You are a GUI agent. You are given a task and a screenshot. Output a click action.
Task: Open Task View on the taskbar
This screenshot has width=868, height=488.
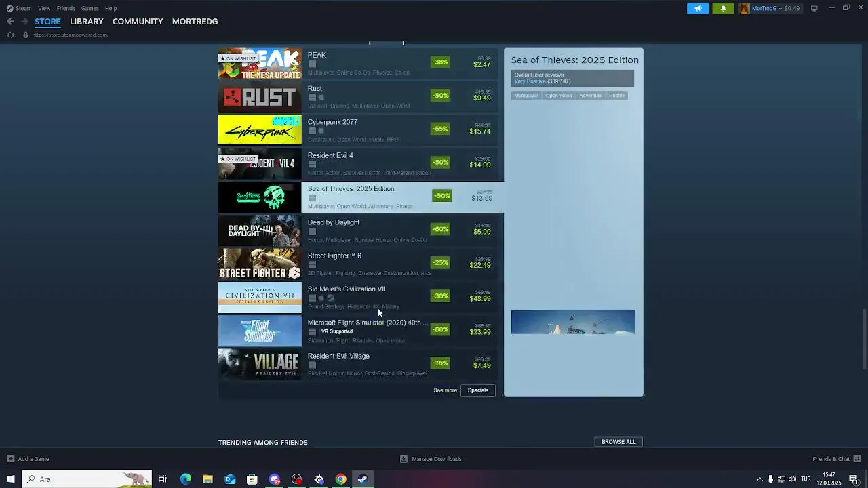click(163, 479)
